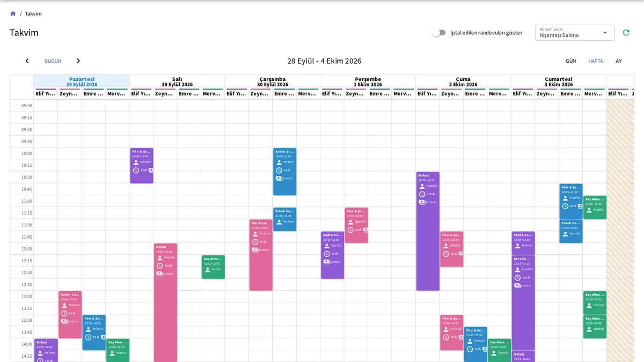The width and height of the screenshot is (644, 362).
Task: Refresh the calendar with the reload icon
Action: click(626, 33)
